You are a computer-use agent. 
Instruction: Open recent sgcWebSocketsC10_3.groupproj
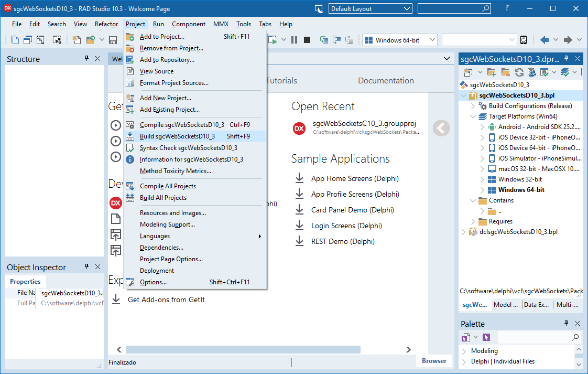[x=365, y=123]
